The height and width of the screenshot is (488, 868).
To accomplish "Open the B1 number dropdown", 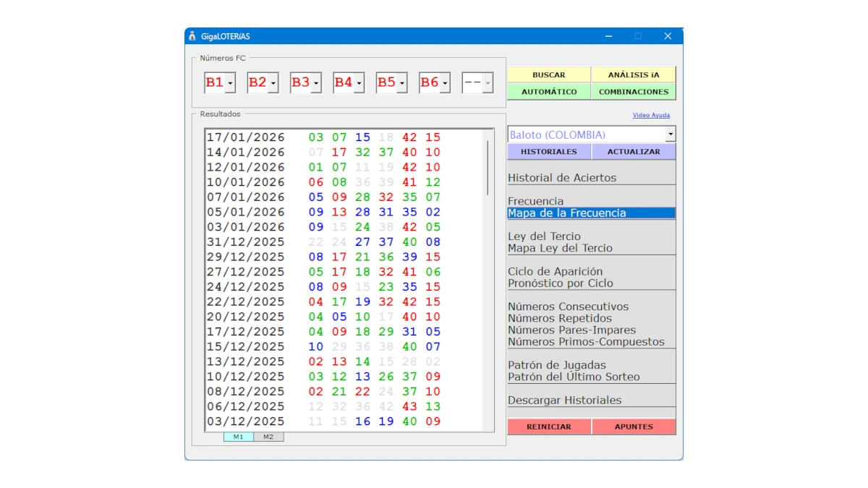I will pyautogui.click(x=231, y=82).
